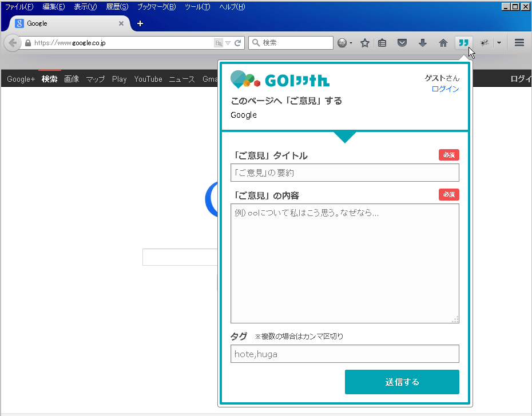Select the Google browser tab

point(68,23)
